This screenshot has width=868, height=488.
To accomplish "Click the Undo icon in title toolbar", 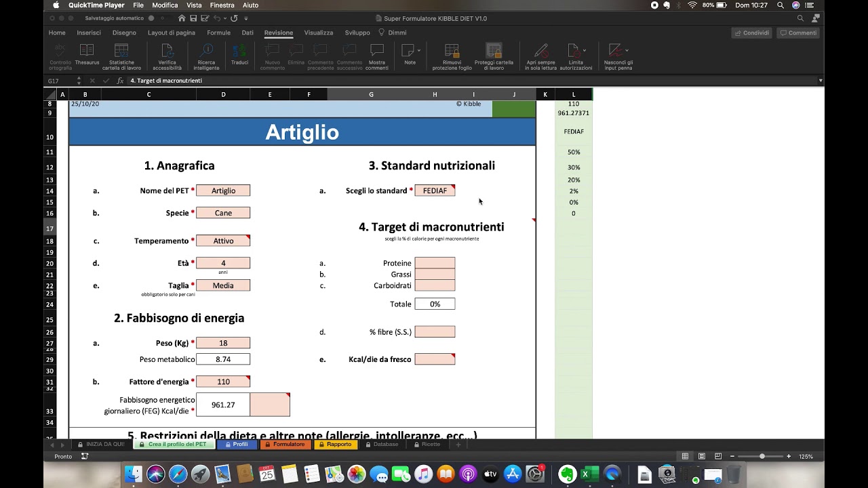I will (x=217, y=18).
